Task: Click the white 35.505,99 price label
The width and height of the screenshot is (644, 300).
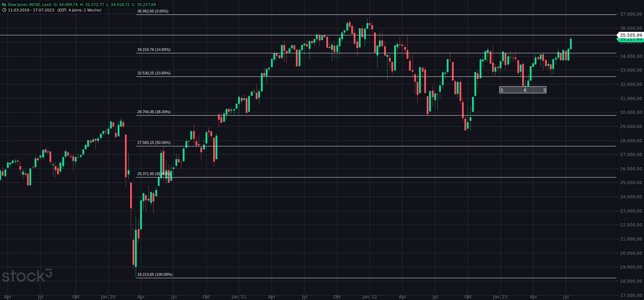Action: click(x=631, y=35)
